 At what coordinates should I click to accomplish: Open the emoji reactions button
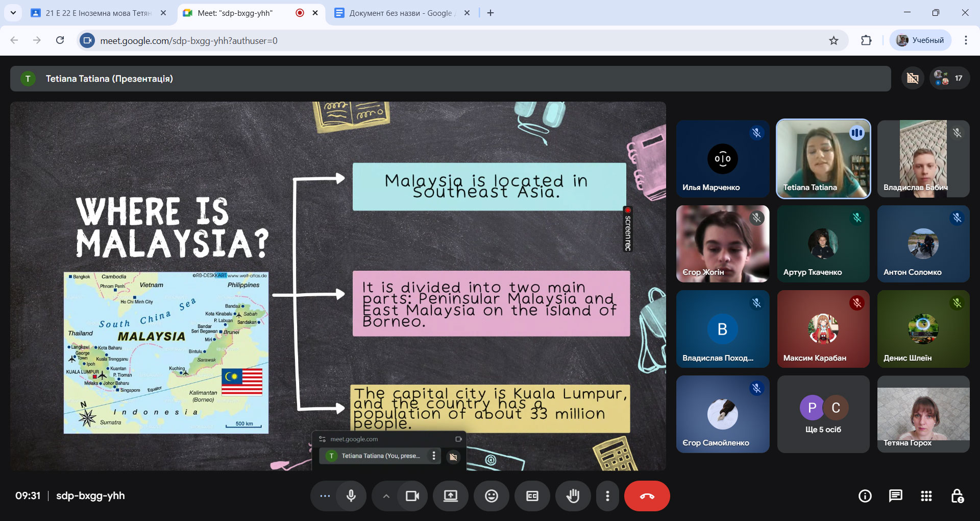491,496
